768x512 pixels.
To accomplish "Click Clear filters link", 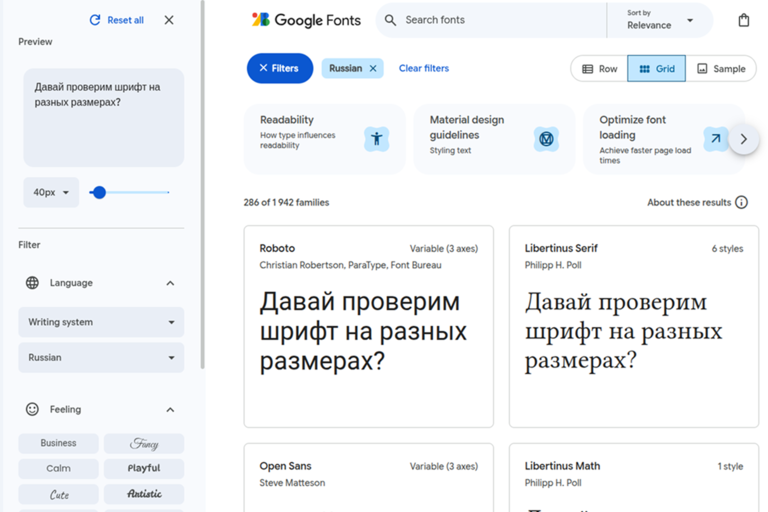I will (424, 68).
